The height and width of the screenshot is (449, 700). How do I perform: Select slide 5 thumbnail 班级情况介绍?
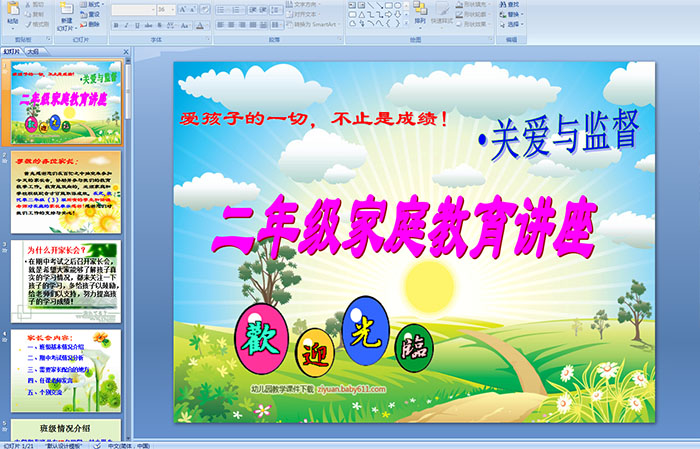click(x=66, y=429)
